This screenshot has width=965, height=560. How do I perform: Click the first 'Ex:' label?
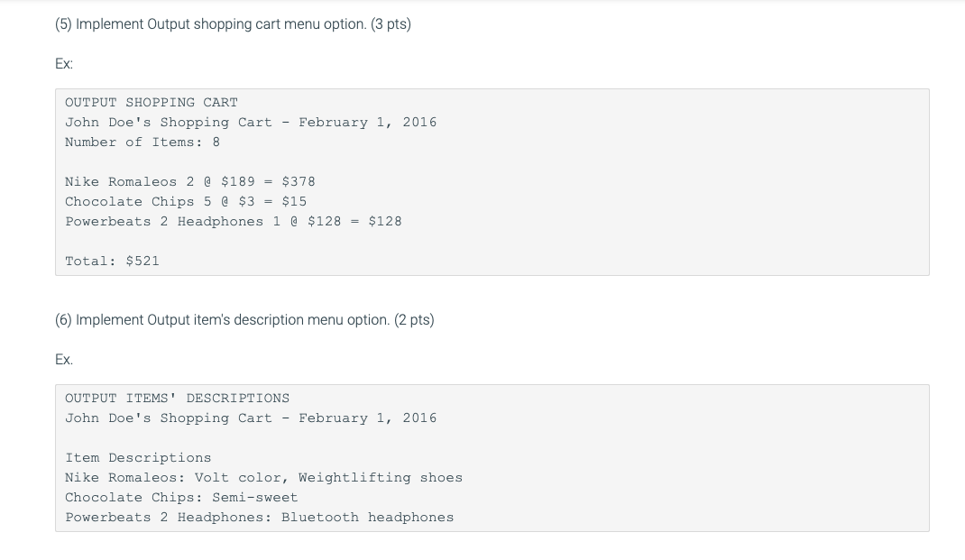pyautogui.click(x=64, y=64)
